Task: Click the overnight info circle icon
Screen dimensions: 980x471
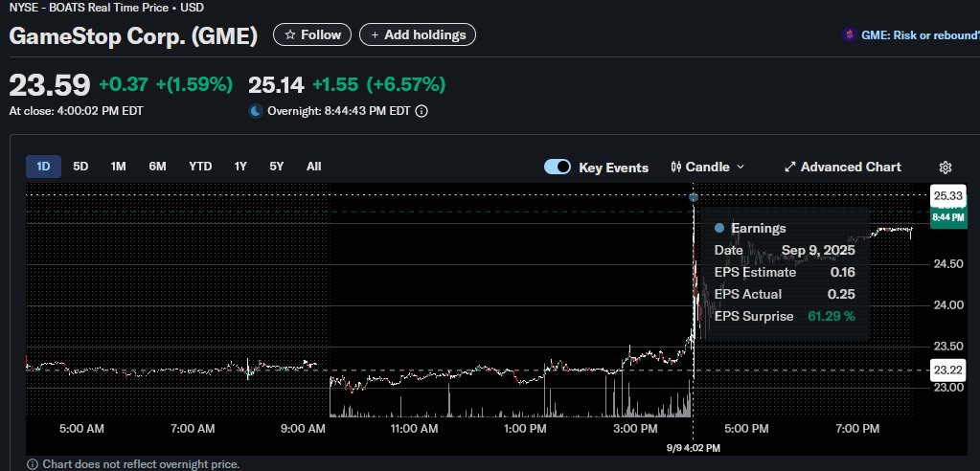Action: [422, 111]
